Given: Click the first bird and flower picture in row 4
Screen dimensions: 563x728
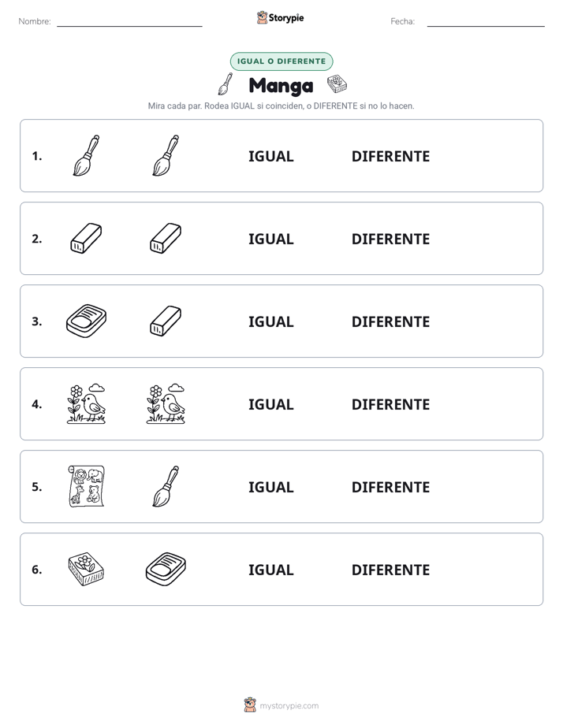Looking at the screenshot, I should 87,403.
